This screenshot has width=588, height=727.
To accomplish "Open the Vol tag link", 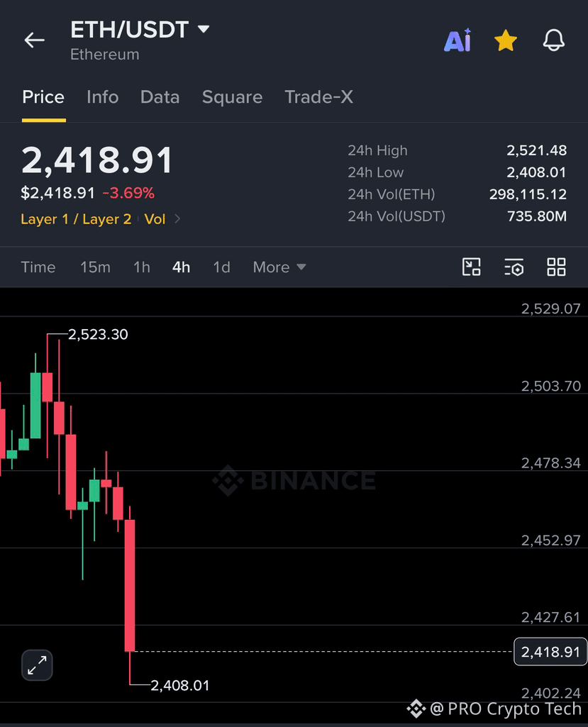I will coord(155,219).
